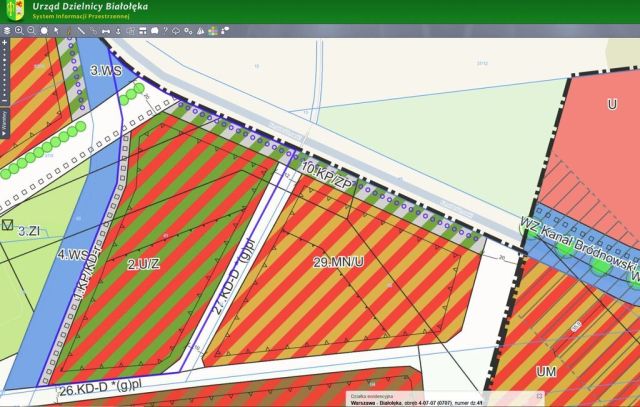Select the horizontal distance measure icon
The height and width of the screenshot is (407, 640).
tap(106, 31)
